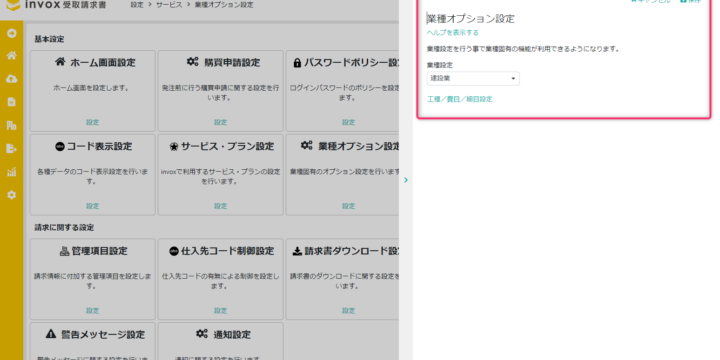720x360 pixels.
Task: Click house icon on ホーム画面設定 card
Action: (x=60, y=62)
